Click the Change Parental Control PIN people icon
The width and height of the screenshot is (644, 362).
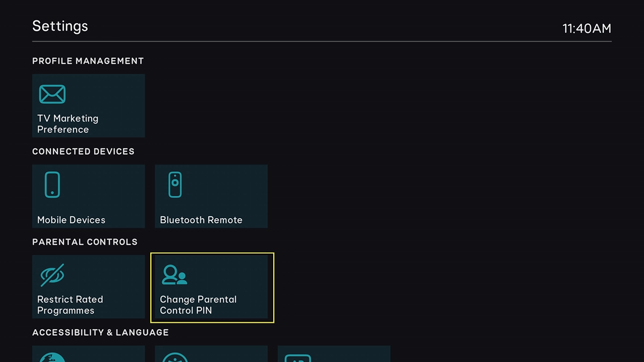(x=175, y=274)
